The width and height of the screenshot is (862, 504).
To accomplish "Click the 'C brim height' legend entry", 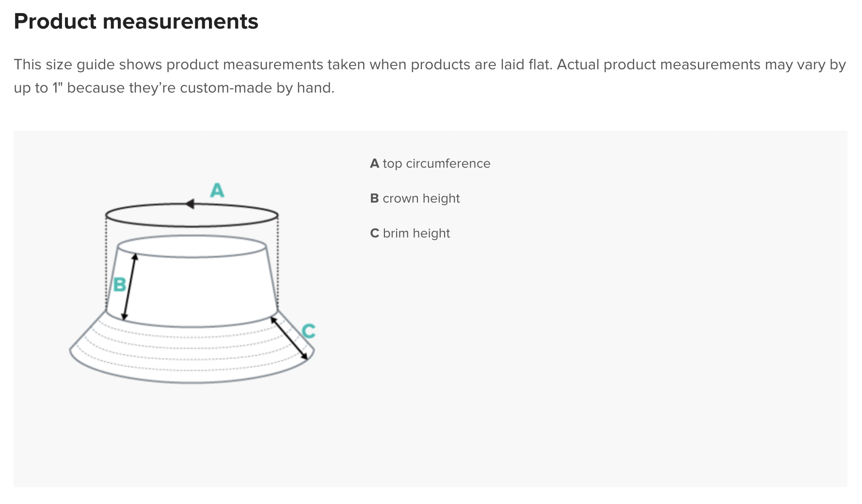I will point(410,233).
